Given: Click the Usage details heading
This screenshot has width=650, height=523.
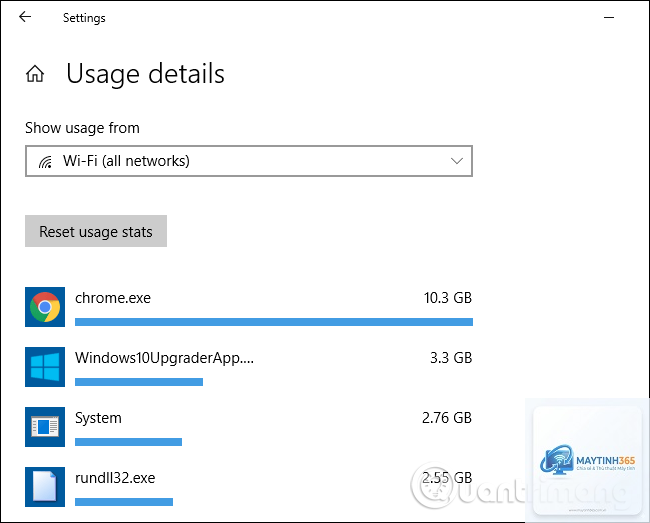Looking at the screenshot, I should coord(146,74).
